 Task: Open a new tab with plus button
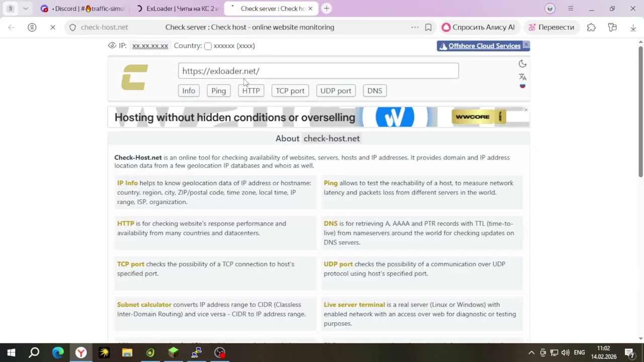327,9
